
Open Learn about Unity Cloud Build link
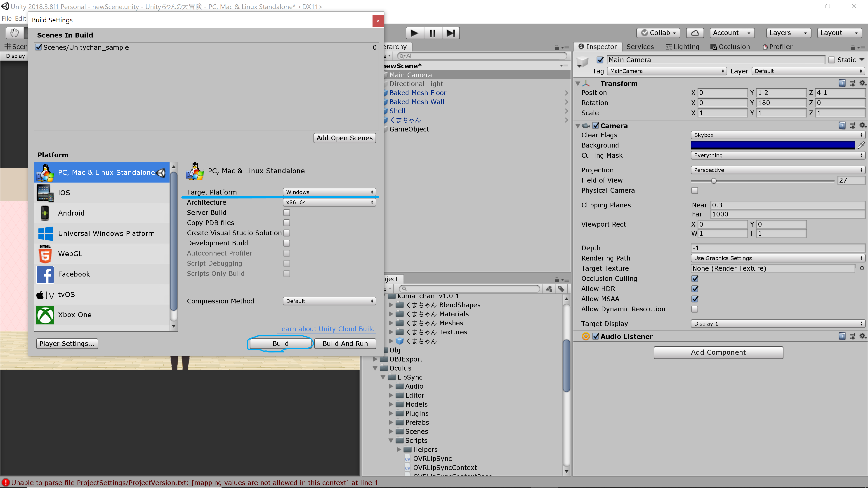tap(326, 329)
